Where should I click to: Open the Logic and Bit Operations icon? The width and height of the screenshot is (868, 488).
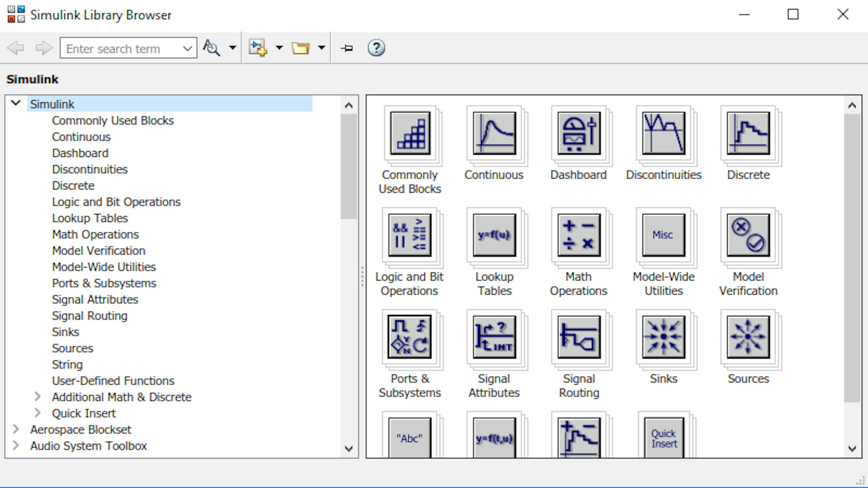[x=410, y=235]
